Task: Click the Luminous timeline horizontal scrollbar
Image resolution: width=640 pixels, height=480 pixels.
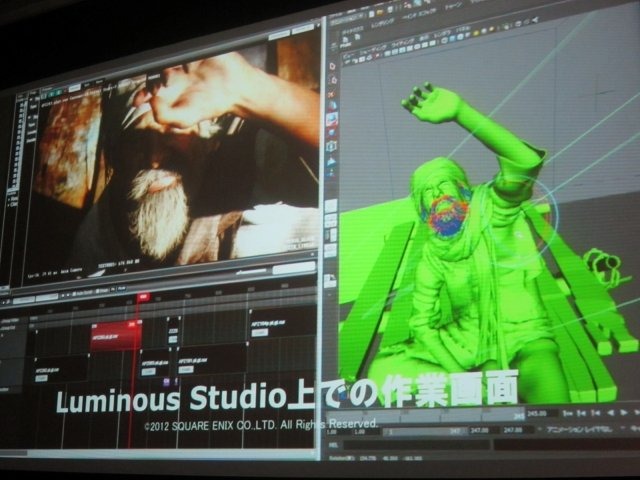Action: pyautogui.click(x=158, y=452)
